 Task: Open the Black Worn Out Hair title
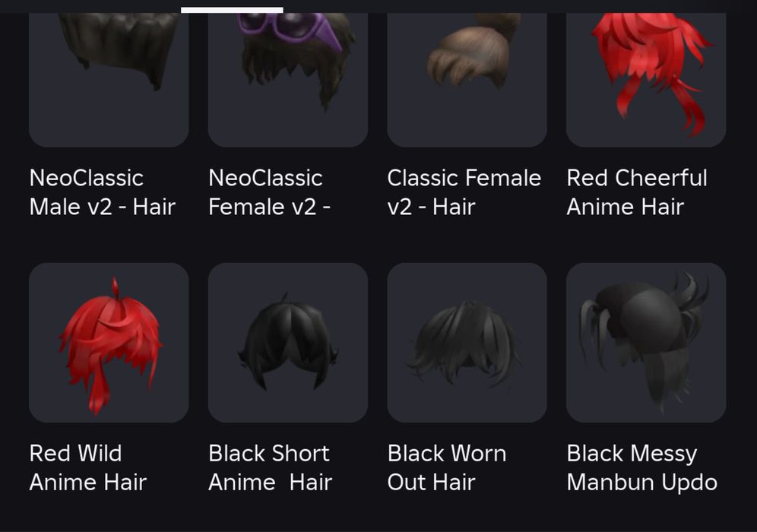click(447, 468)
